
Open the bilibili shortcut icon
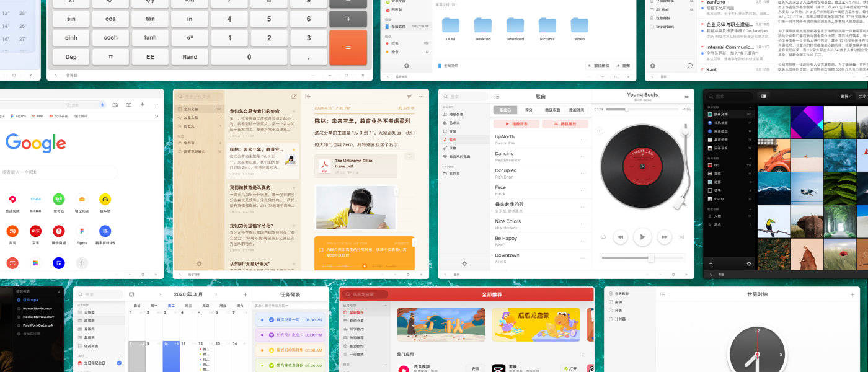pos(35,199)
